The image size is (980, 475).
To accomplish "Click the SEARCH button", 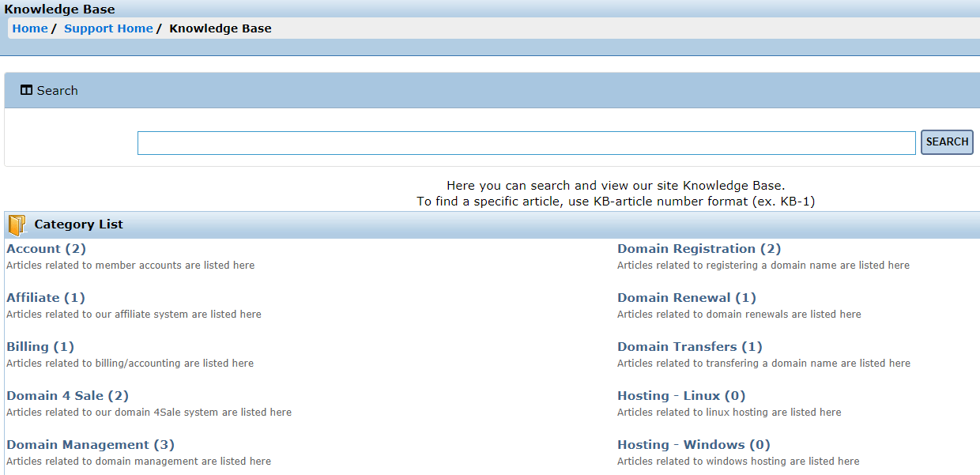I will pos(947,142).
